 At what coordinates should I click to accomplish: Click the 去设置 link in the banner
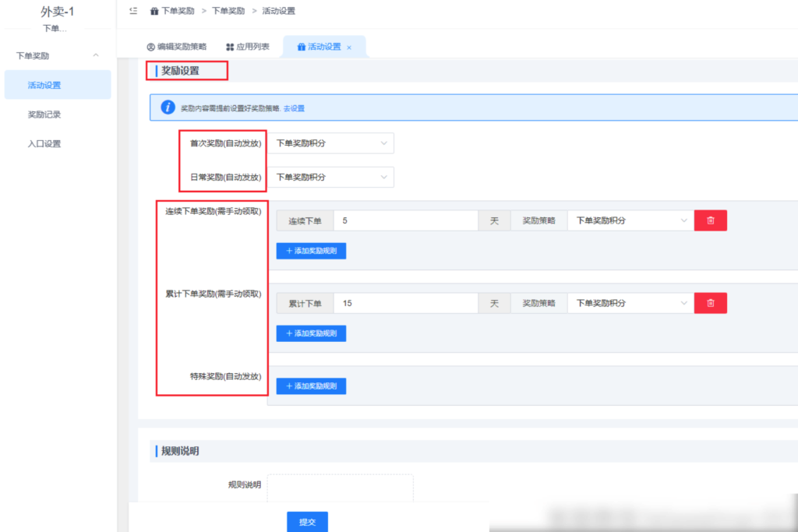(293, 107)
